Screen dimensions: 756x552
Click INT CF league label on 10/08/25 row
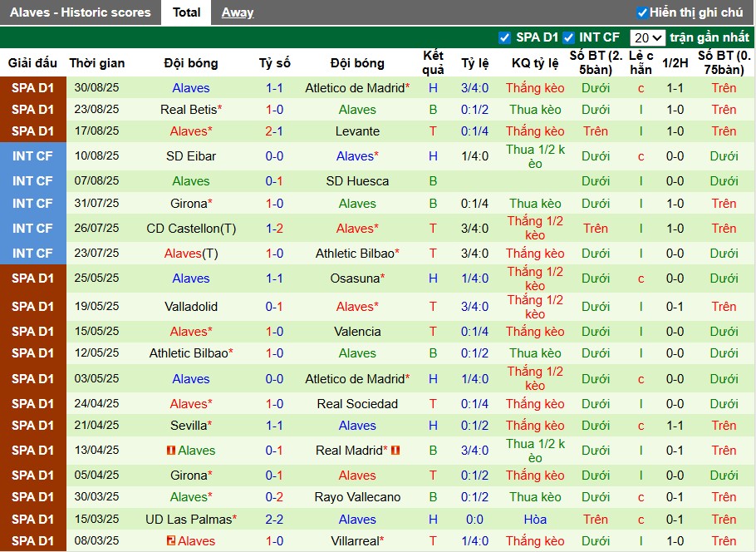pyautogui.click(x=32, y=156)
